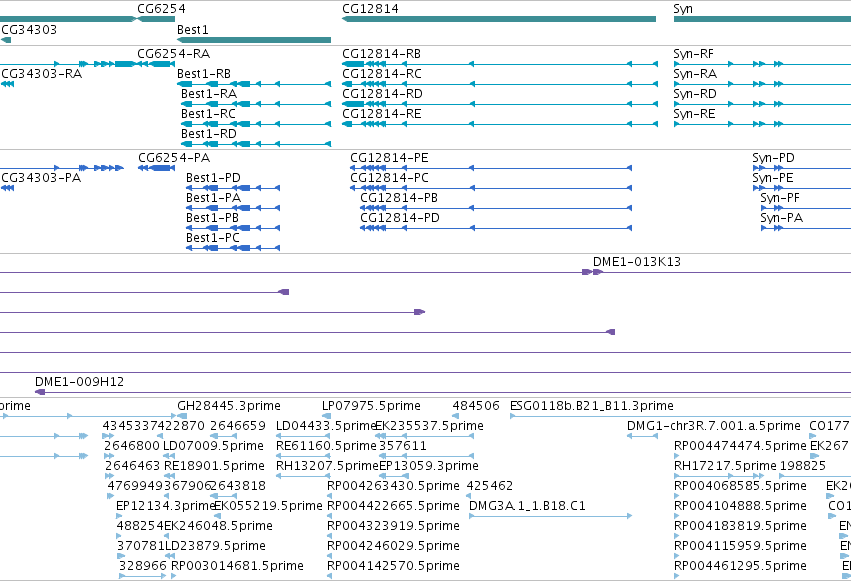Select transcript Syn-RD

[x=695, y=94]
